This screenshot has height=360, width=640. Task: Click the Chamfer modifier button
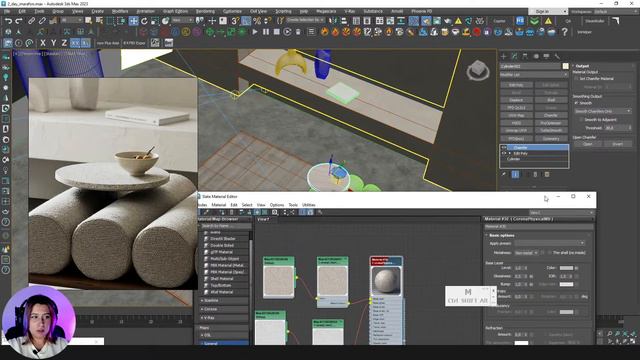point(551,116)
